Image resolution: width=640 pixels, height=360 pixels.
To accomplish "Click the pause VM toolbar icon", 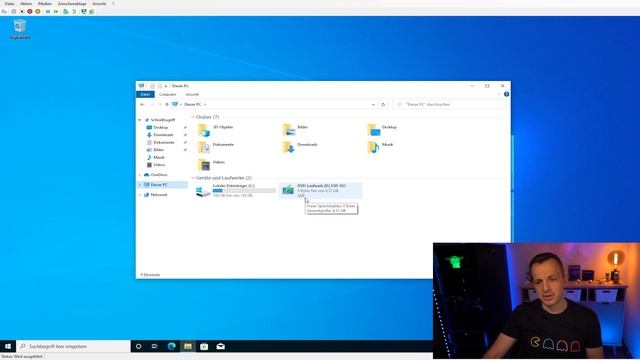I will click(x=48, y=11).
